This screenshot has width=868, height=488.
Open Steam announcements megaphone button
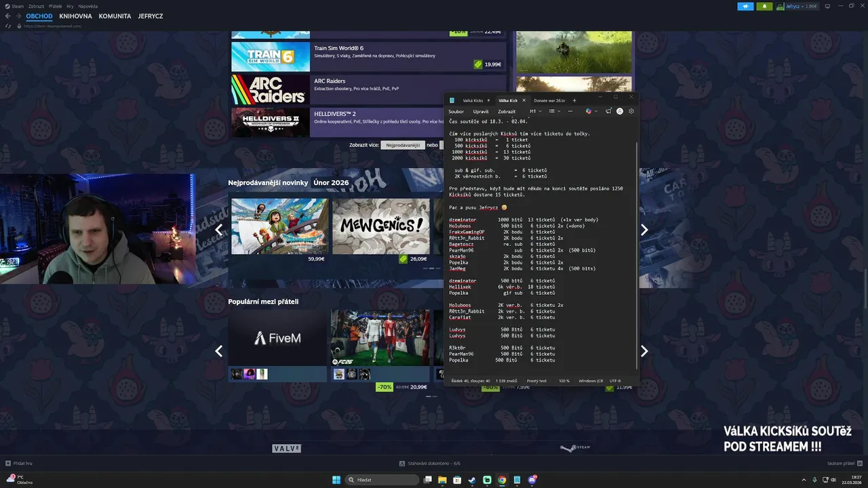pos(746,6)
